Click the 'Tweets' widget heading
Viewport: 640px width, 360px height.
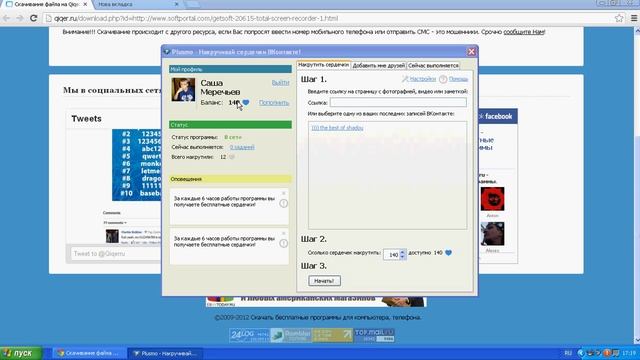(86, 119)
